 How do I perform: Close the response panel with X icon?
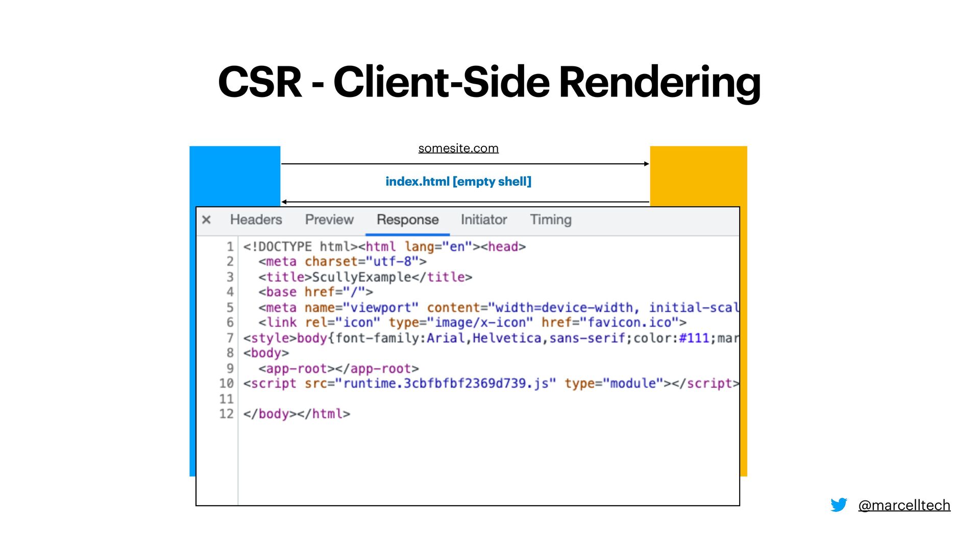click(x=206, y=220)
